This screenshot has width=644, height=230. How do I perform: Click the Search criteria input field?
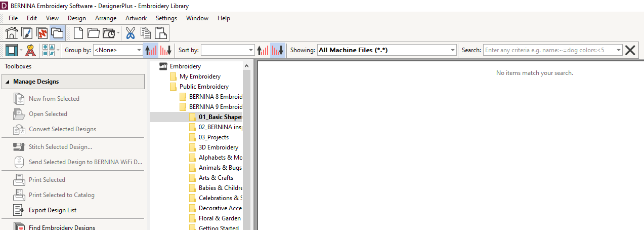(548, 50)
